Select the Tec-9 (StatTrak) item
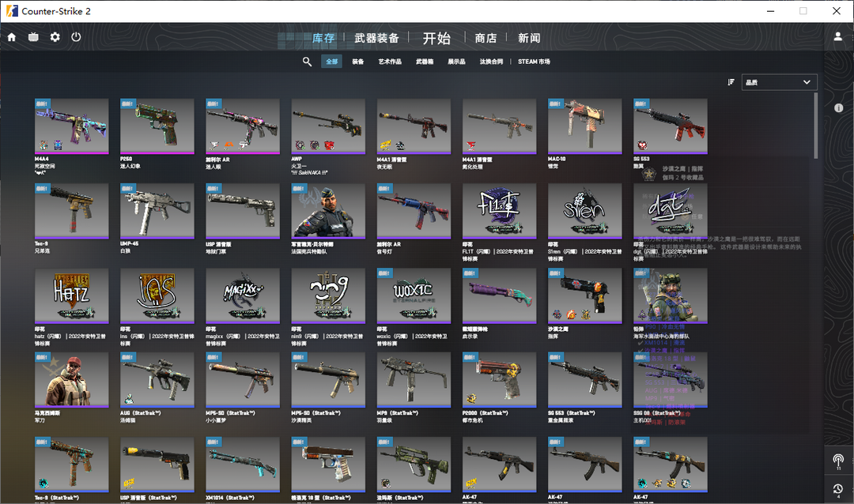Screen dimensions: 854x504 click(x=71, y=465)
